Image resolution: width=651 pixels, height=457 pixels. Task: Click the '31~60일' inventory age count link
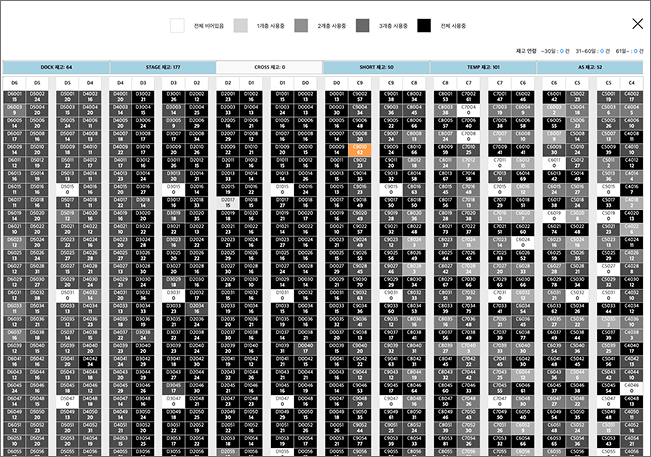tap(599, 49)
